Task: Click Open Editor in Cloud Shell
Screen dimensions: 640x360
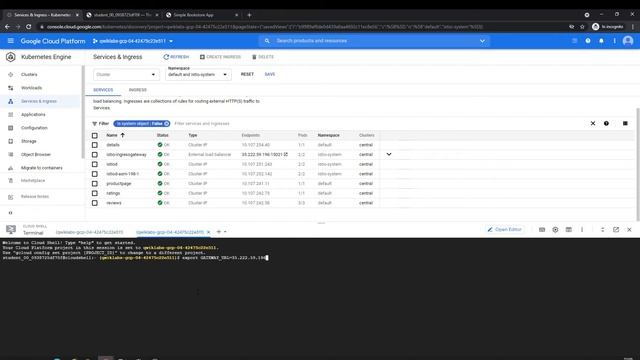Action: point(504,230)
